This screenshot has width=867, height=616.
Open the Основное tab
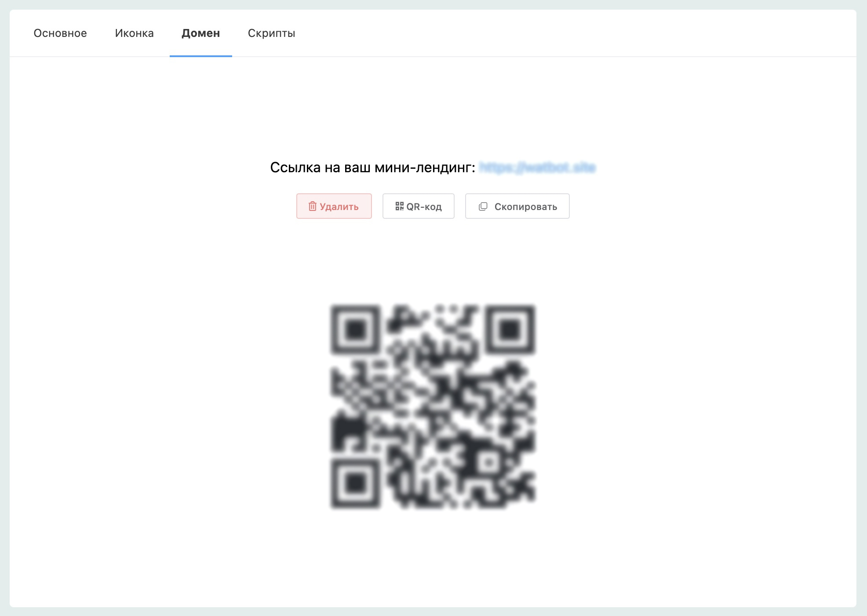(x=60, y=33)
